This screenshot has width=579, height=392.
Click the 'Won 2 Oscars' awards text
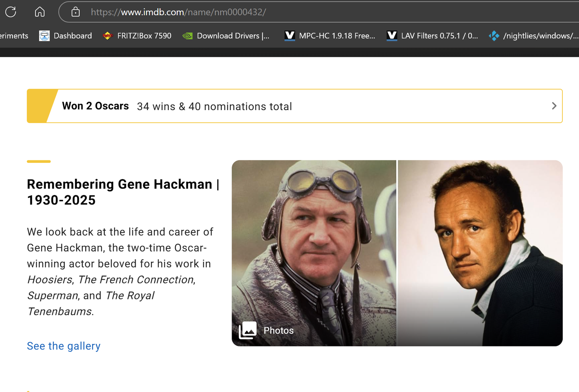point(95,106)
